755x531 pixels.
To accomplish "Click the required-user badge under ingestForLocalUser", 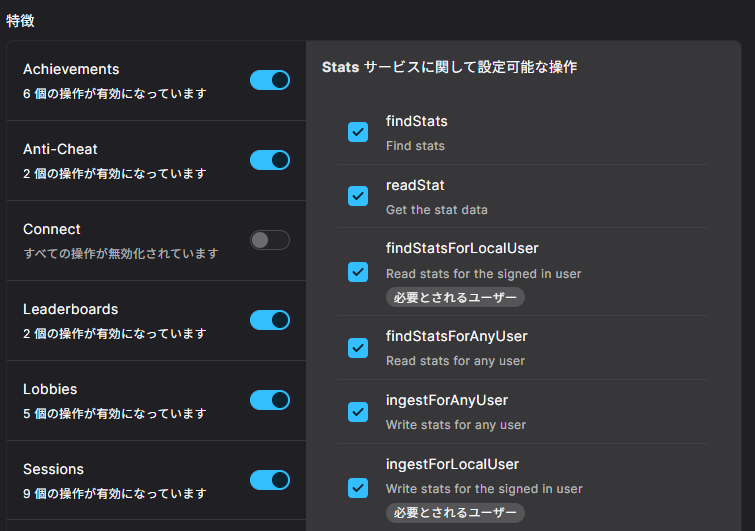I will point(455,513).
